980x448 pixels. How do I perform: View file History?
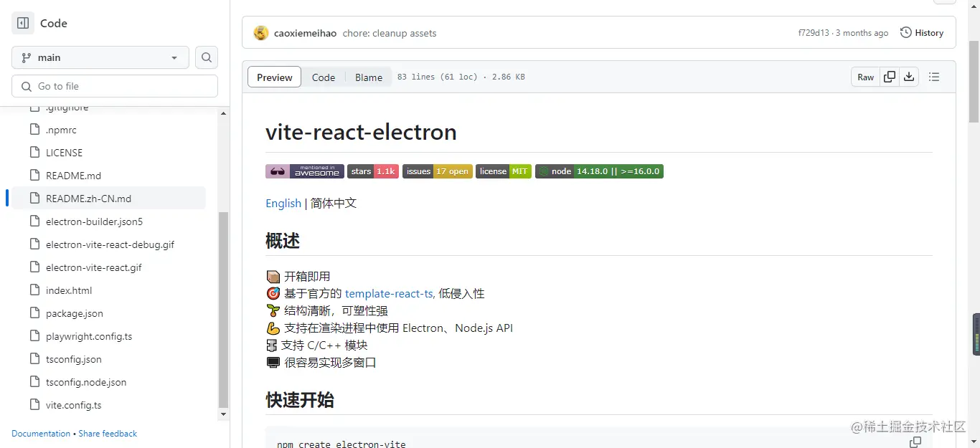[922, 33]
